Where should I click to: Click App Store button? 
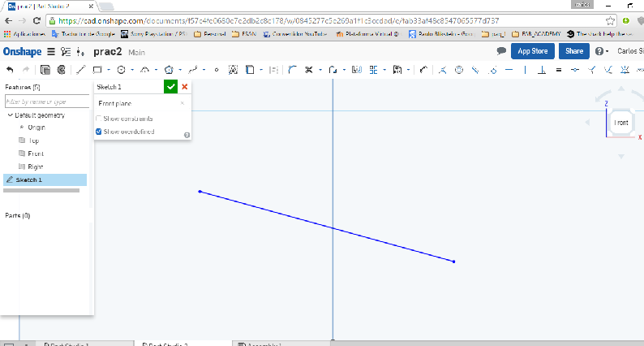[533, 51]
